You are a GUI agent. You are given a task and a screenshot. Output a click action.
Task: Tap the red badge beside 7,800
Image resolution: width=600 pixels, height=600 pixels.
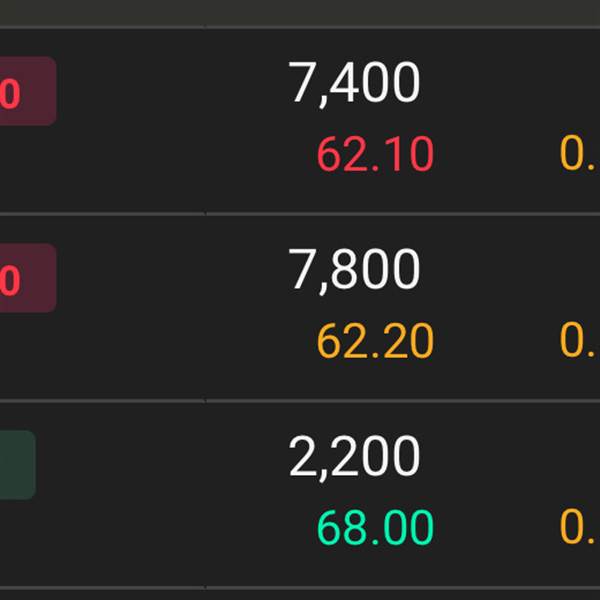pyautogui.click(x=28, y=278)
